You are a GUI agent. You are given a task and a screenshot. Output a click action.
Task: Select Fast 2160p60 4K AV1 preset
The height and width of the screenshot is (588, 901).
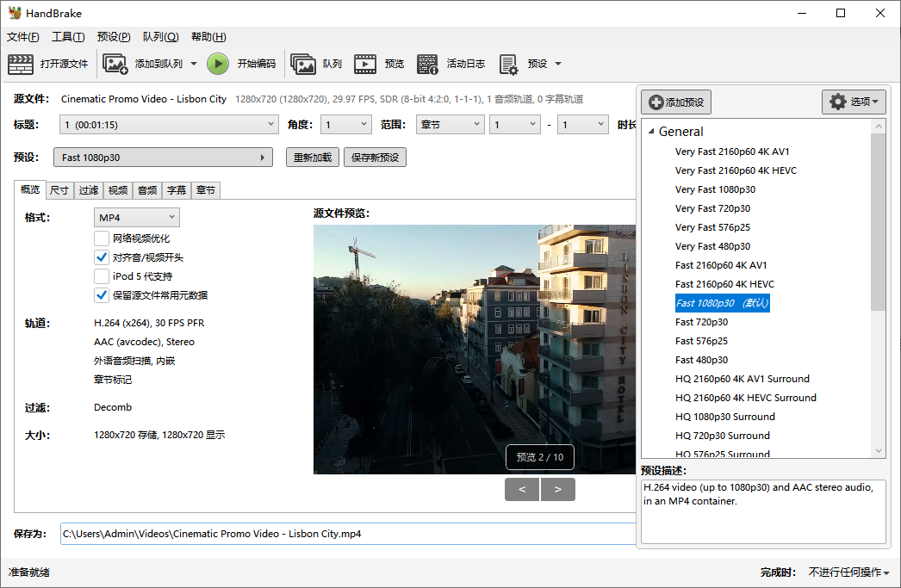pyautogui.click(x=721, y=265)
